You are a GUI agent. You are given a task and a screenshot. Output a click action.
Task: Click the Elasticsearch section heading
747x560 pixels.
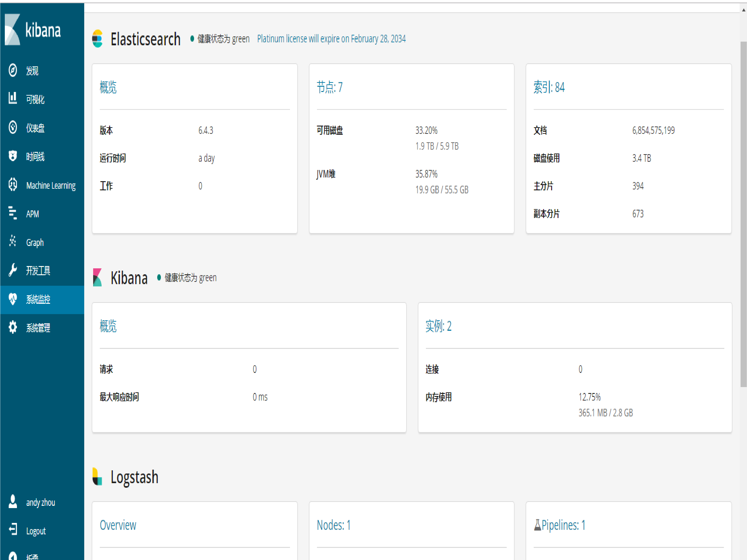tap(146, 39)
